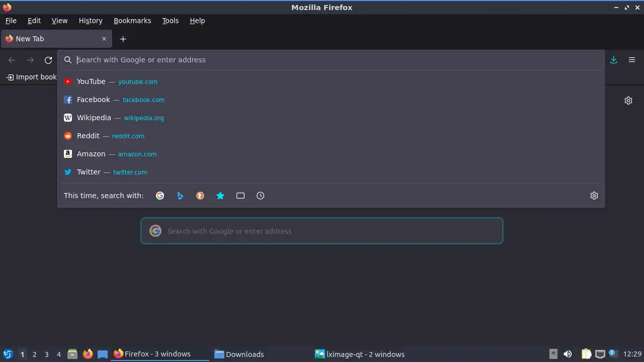Open the network tray icon
The height and width of the screenshot is (362, 644).
point(600,354)
